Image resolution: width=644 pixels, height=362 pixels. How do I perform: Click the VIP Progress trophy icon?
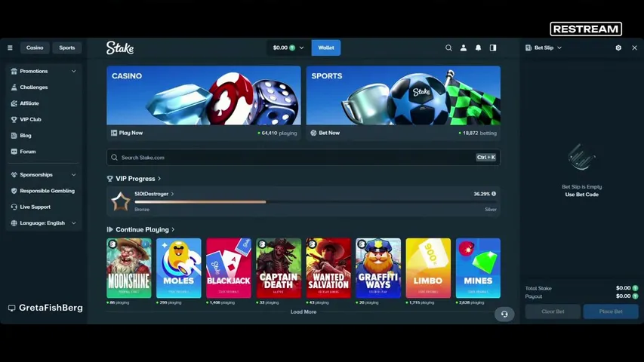click(x=109, y=179)
